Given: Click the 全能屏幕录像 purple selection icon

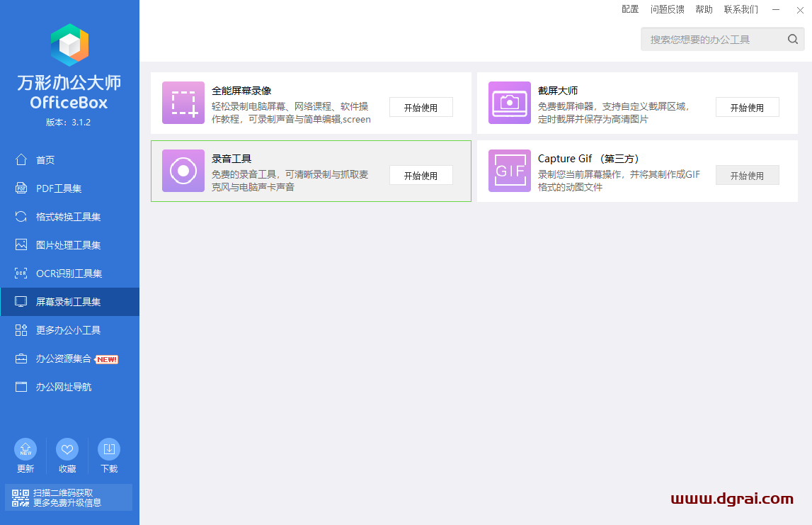Looking at the screenshot, I should (183, 103).
